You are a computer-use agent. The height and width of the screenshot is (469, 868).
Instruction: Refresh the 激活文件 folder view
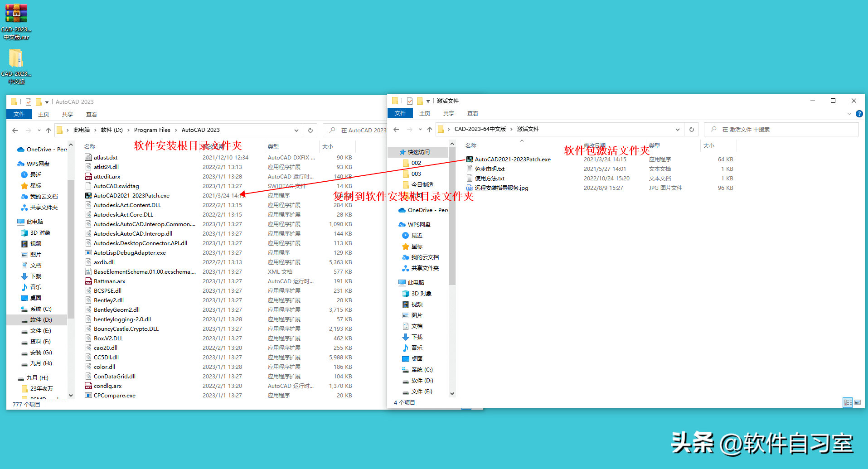point(692,130)
